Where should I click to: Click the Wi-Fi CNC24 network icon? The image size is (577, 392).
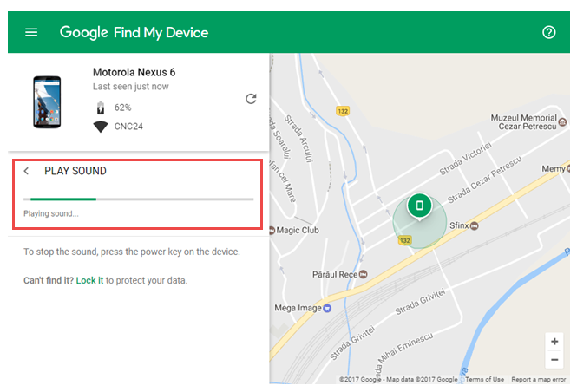(101, 127)
